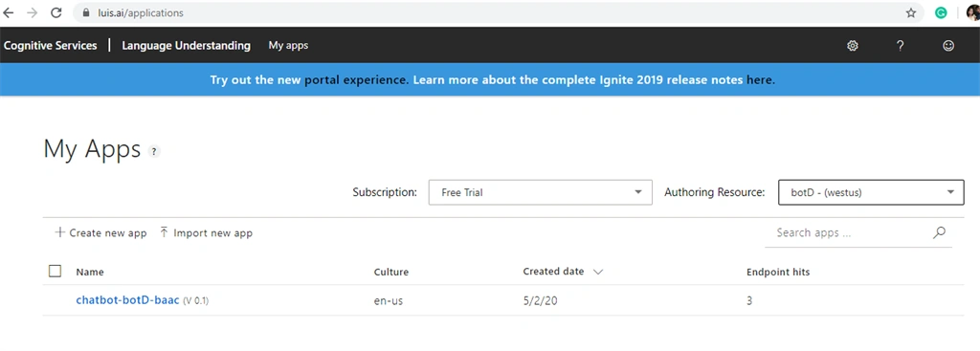Click the search magnifier icon

click(939, 232)
